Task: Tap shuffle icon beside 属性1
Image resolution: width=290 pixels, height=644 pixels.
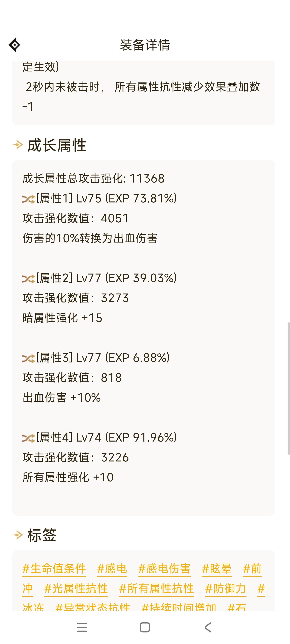Action: tap(28, 199)
